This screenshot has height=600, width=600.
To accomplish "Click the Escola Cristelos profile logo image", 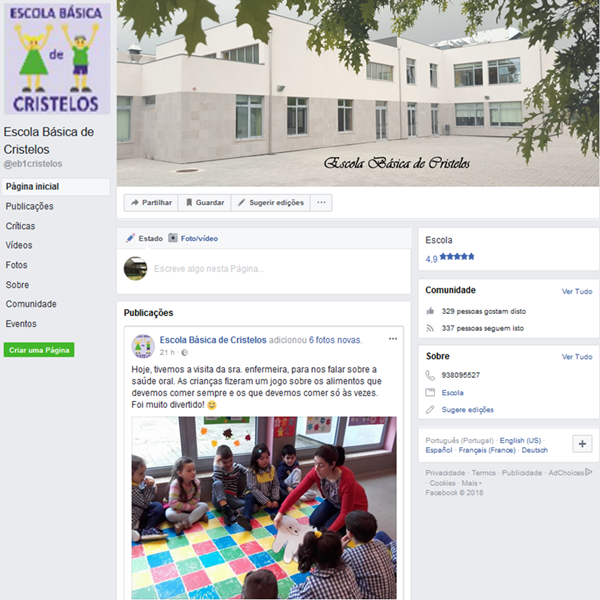I will point(57,59).
